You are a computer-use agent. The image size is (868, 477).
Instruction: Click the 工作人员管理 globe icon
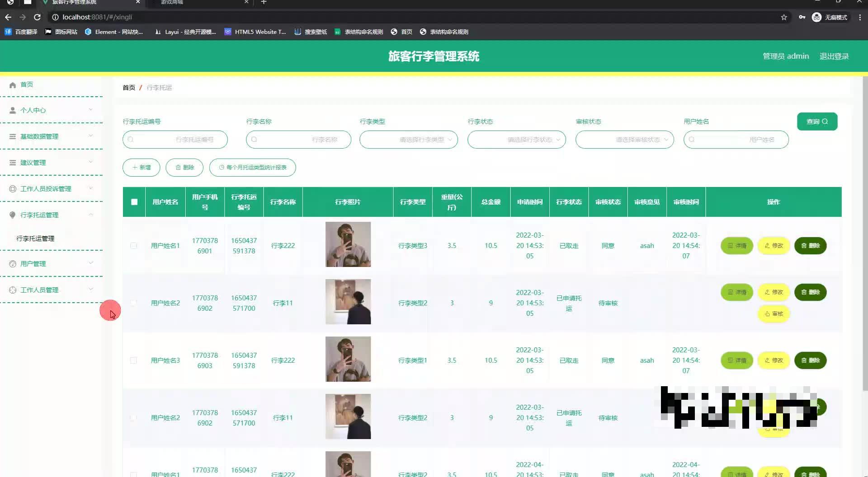12,290
